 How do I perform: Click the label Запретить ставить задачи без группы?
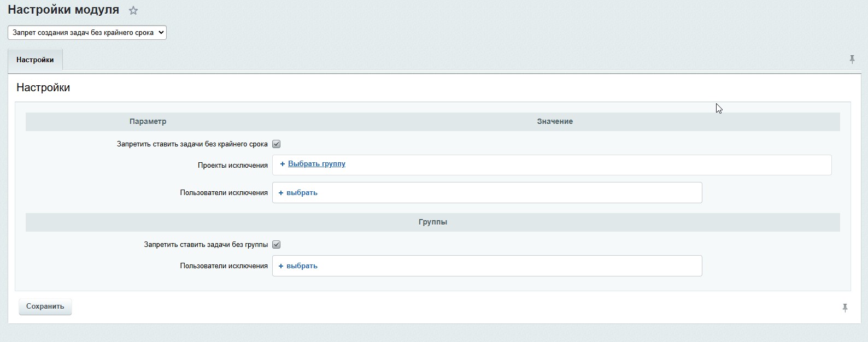click(x=206, y=245)
